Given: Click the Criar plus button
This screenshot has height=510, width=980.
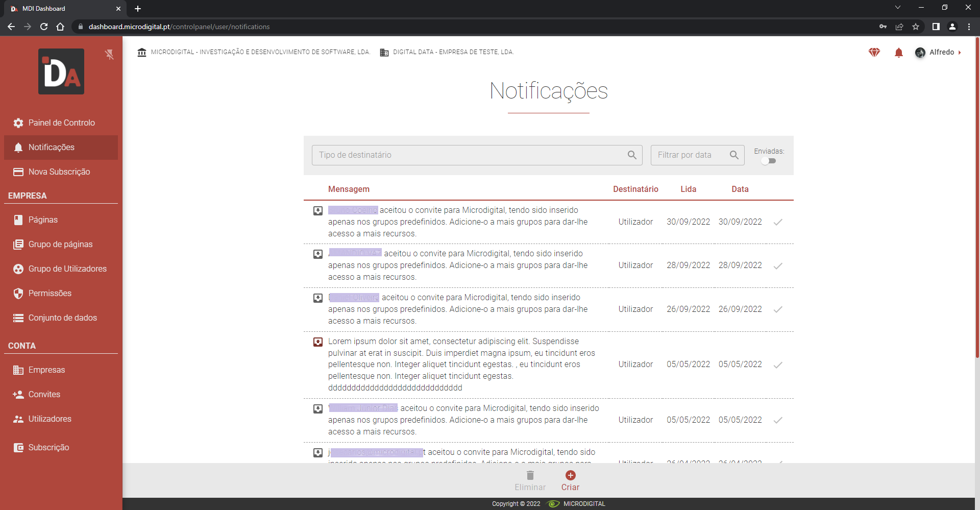Looking at the screenshot, I should click(x=571, y=481).
